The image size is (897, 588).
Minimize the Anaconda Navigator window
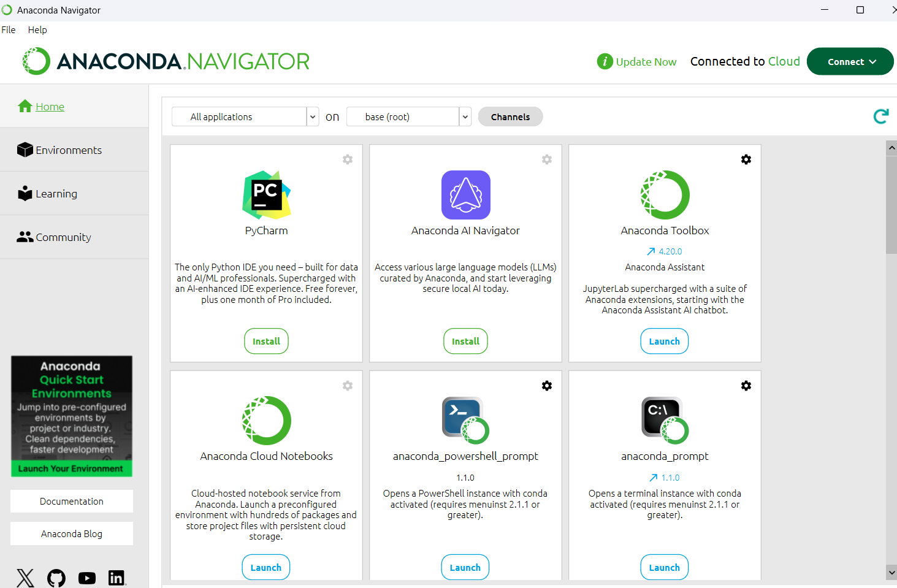pyautogui.click(x=825, y=10)
